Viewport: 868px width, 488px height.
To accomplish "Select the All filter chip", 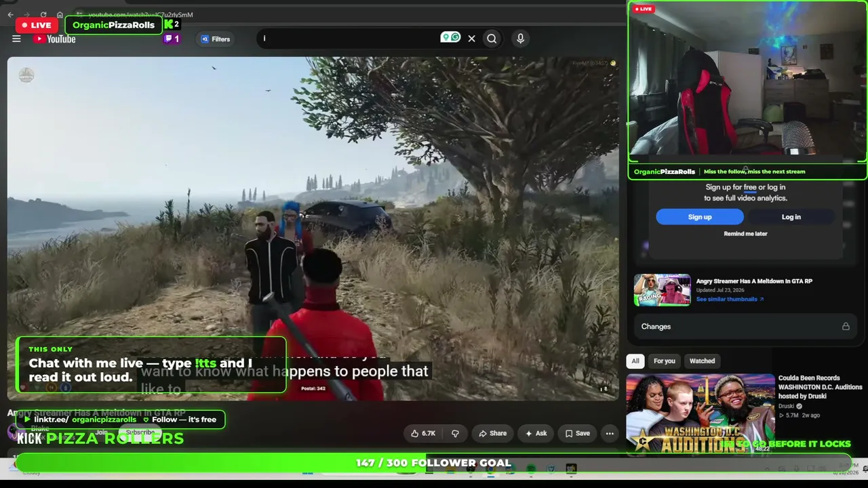I will coord(635,361).
